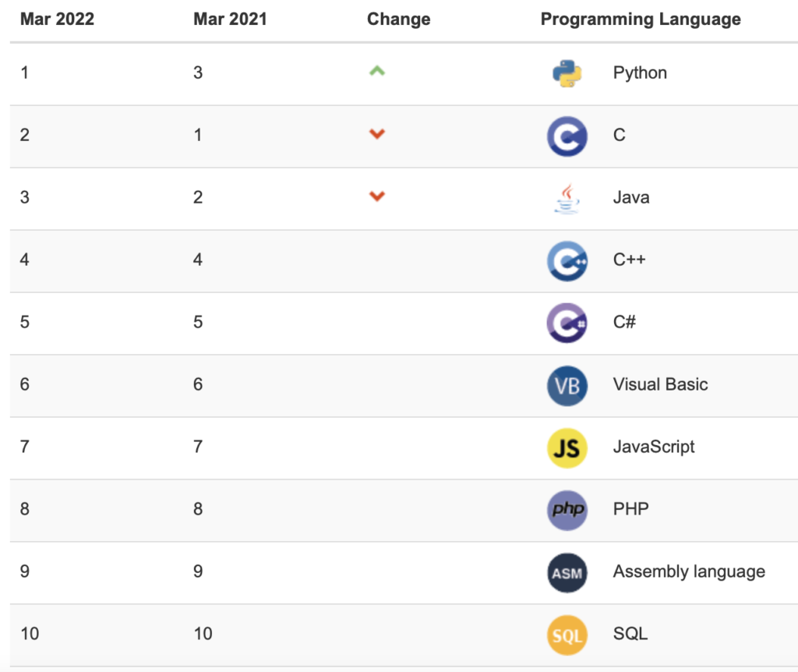Click the red down arrow for Java
Image resolution: width=798 pixels, height=672 pixels.
pyautogui.click(x=377, y=196)
